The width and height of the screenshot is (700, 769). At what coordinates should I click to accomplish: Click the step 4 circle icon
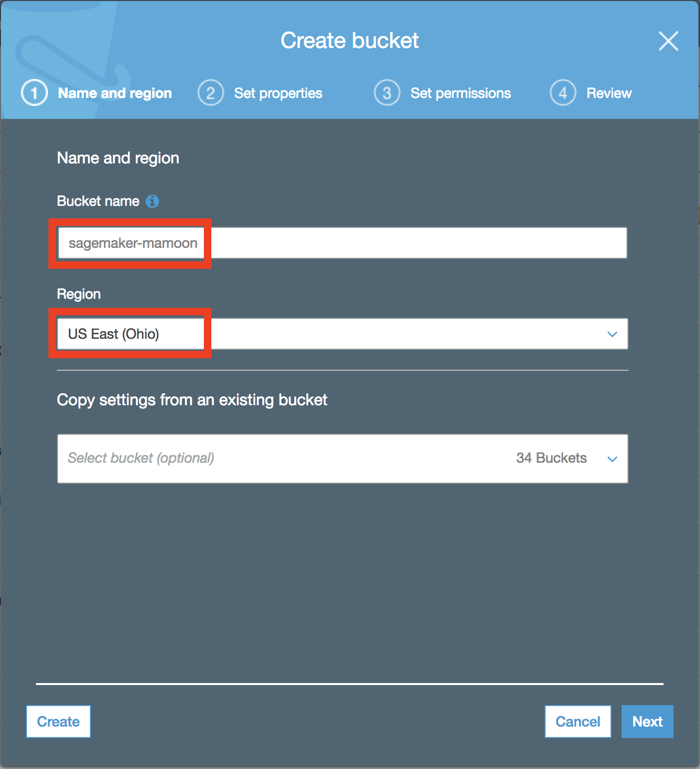pyautogui.click(x=563, y=93)
